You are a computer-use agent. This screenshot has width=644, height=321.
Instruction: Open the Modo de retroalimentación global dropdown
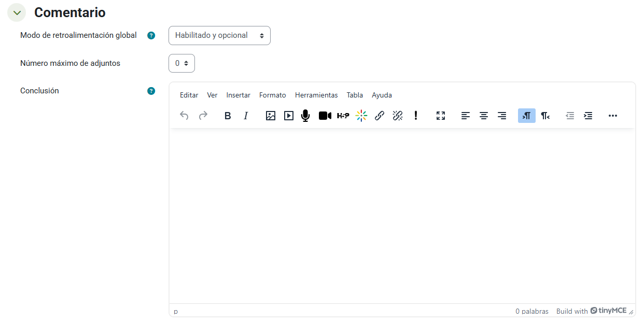click(219, 36)
